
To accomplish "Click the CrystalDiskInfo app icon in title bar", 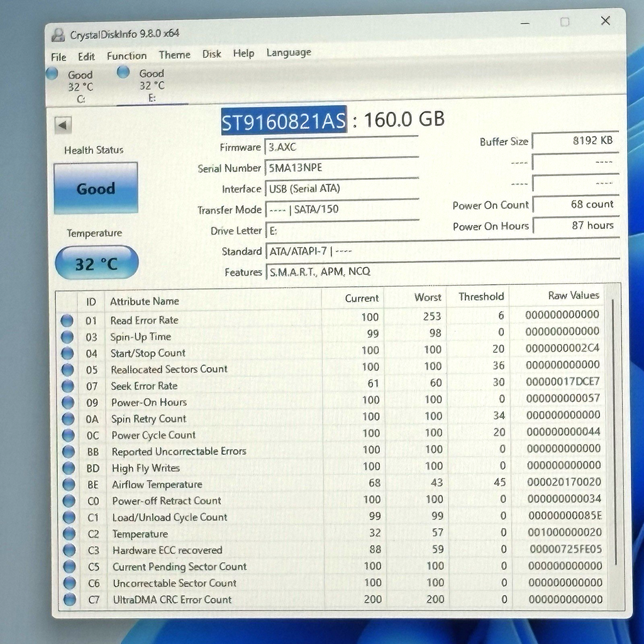I will (x=58, y=35).
